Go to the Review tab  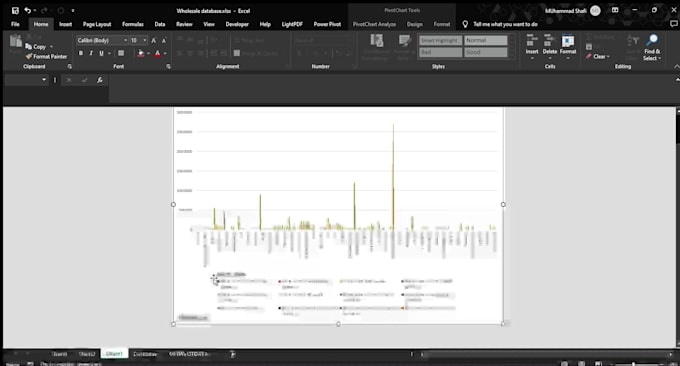(x=184, y=24)
